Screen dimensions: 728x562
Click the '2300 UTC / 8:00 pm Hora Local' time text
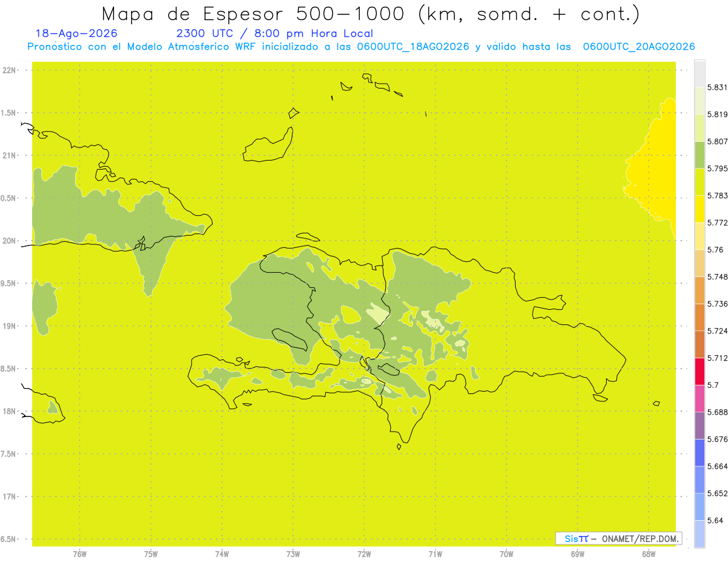coord(274,33)
